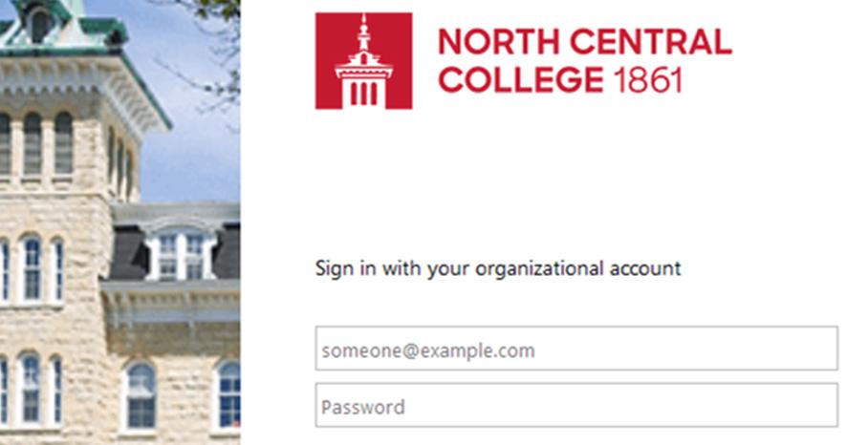Click the white dormer window on dark roof

pyautogui.click(x=180, y=251)
